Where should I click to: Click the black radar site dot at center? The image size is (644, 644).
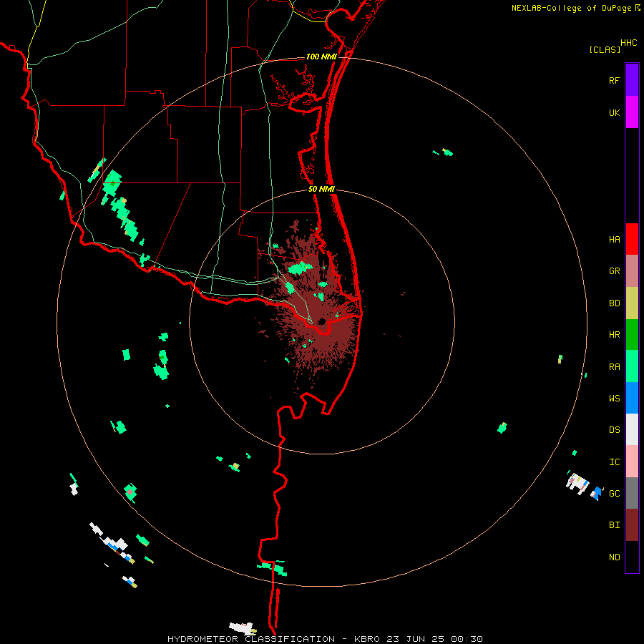pos(321,321)
